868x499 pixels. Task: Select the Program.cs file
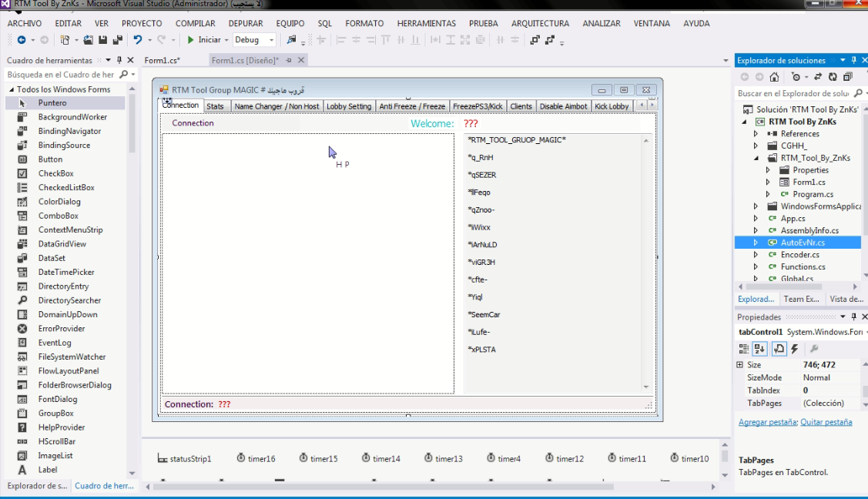tap(813, 194)
